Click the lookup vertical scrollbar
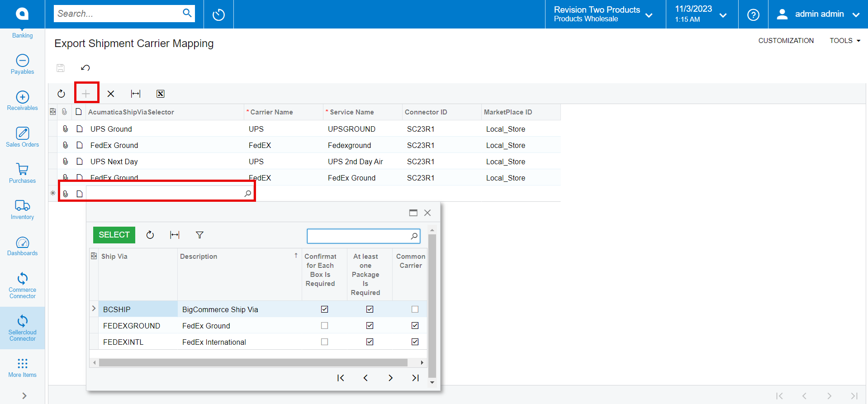868x404 pixels. pos(432,306)
